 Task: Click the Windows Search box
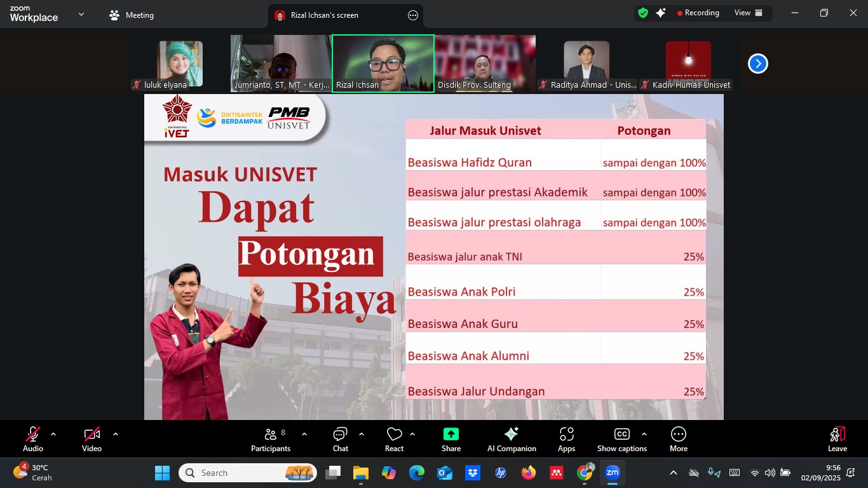click(x=248, y=473)
